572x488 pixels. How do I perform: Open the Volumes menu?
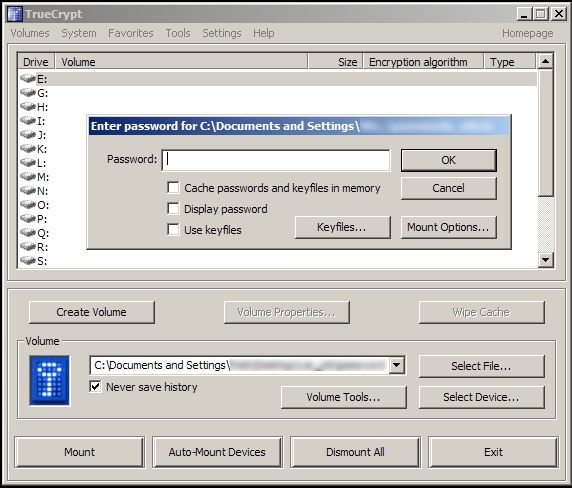click(x=30, y=33)
